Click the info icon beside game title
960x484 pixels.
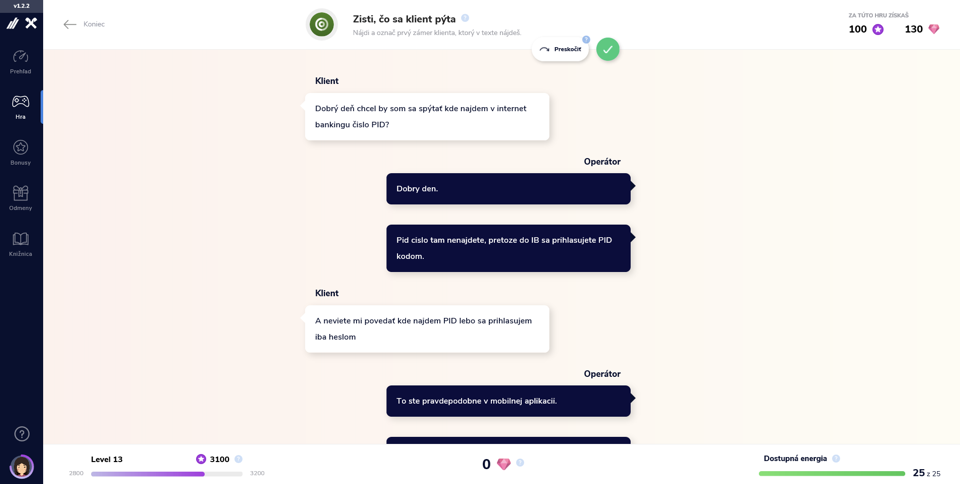pos(465,18)
